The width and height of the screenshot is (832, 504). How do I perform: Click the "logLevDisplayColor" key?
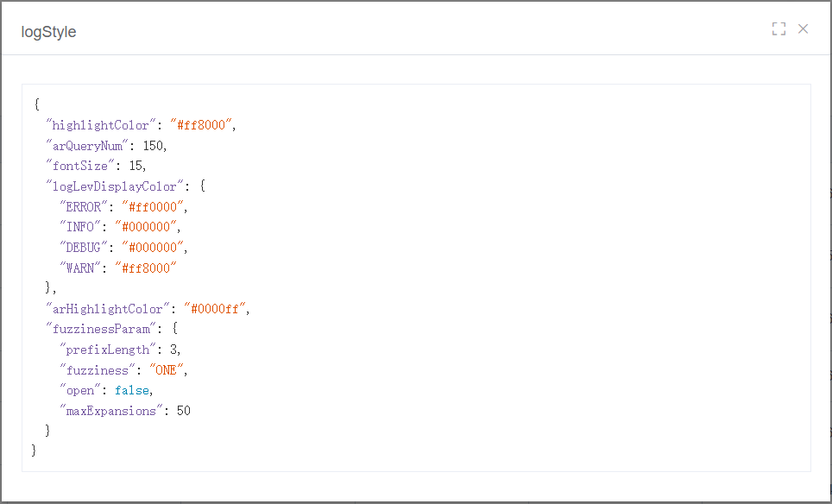tap(115, 186)
